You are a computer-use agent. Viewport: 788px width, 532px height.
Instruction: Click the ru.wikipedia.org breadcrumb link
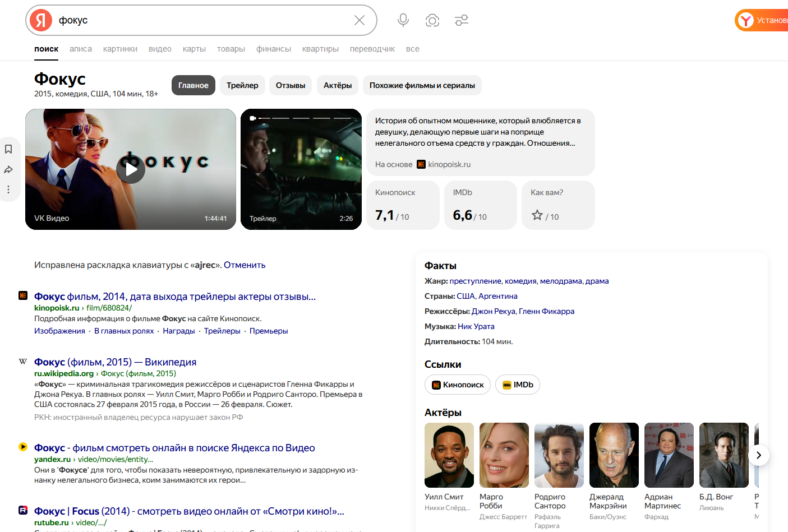point(64,373)
